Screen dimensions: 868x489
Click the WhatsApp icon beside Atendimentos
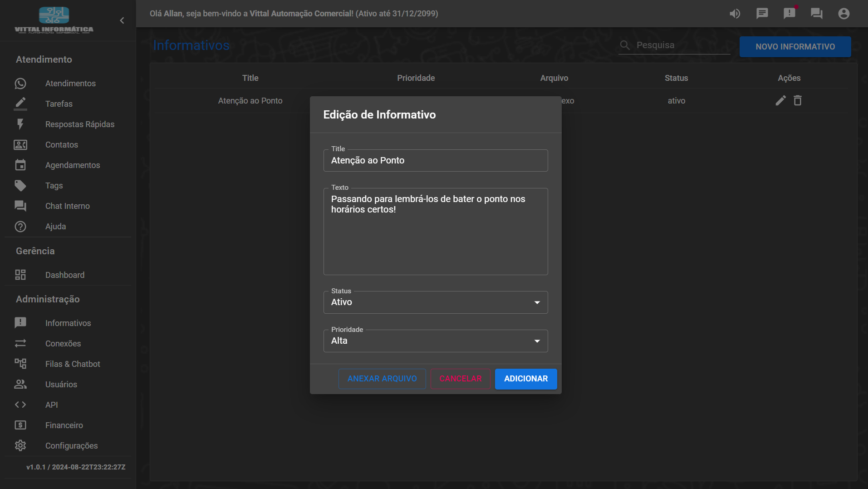(20, 84)
